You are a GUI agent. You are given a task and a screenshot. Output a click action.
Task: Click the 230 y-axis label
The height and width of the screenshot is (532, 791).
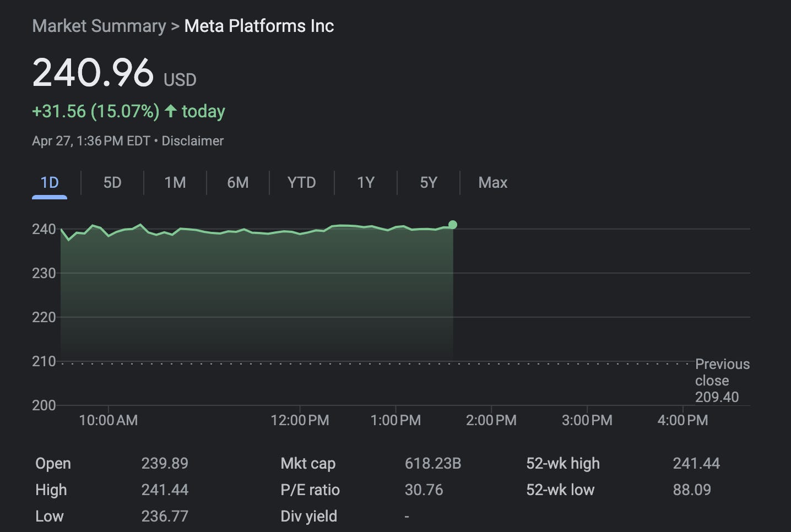44,273
